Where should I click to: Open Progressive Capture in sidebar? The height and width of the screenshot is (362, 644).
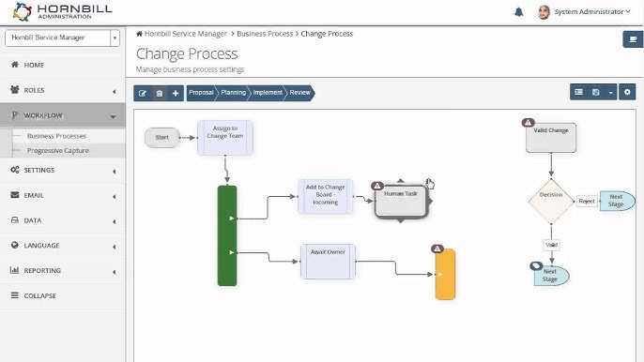(x=58, y=151)
